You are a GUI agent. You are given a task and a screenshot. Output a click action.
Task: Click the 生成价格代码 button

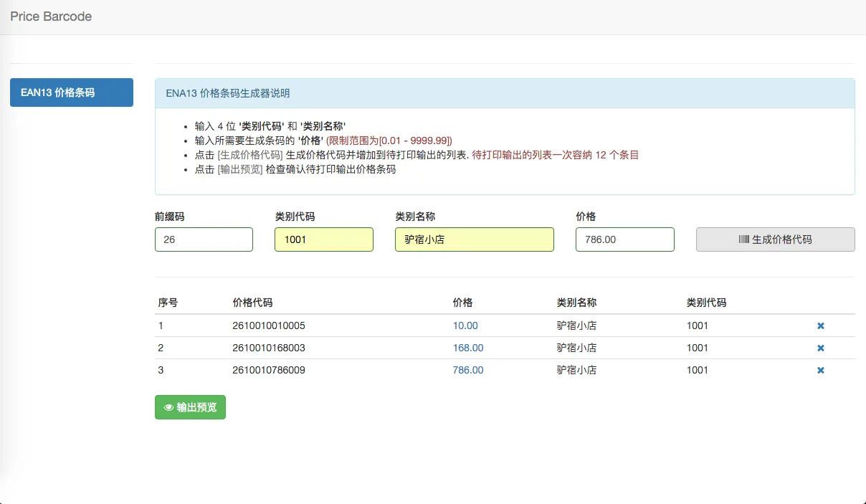[776, 239]
